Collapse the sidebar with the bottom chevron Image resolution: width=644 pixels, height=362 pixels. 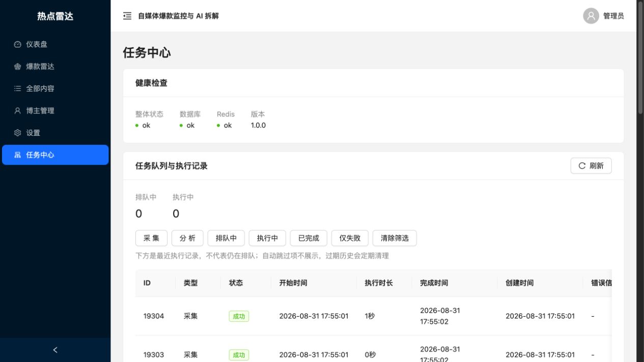[55, 350]
